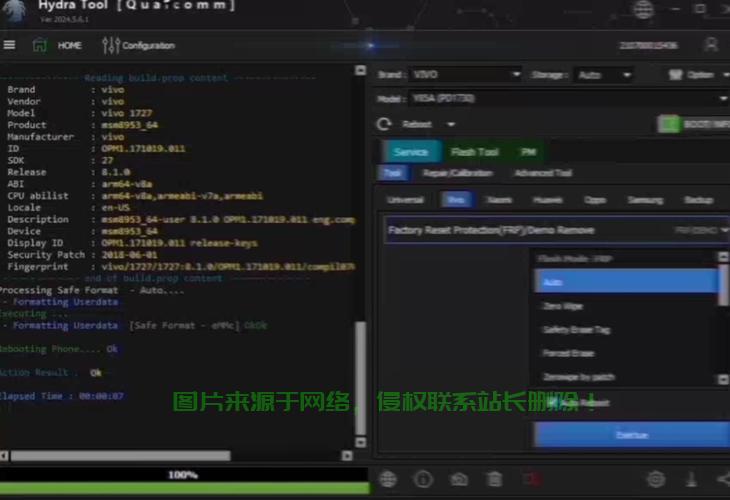Switch to the Flash Tool tab

[x=474, y=152]
